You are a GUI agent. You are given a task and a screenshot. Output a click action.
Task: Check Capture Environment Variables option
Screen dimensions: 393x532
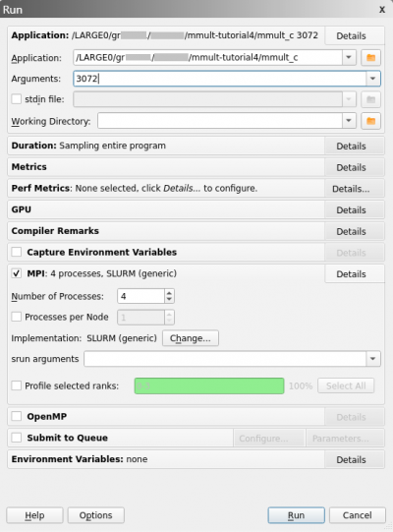coord(17,252)
